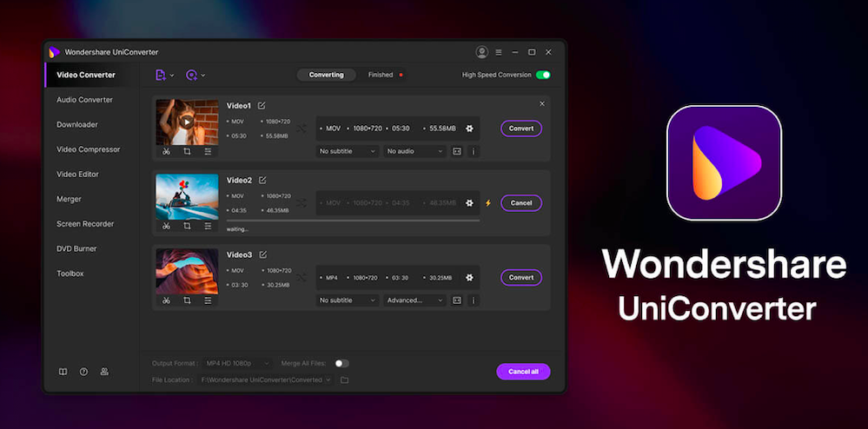Select the Video2 thumbnail

187,196
